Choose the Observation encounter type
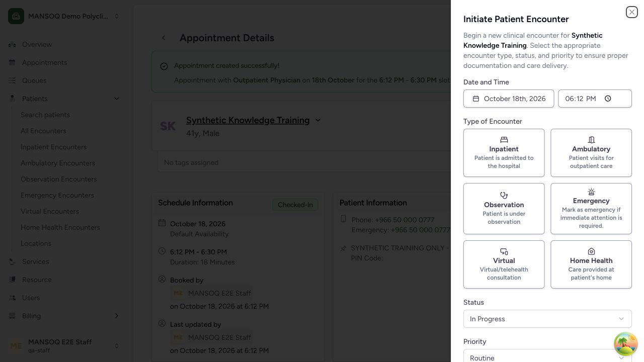 [504, 209]
